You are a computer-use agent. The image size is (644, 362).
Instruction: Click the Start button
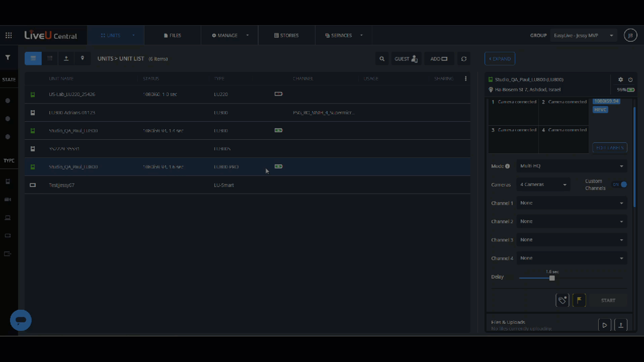pyautogui.click(x=608, y=300)
